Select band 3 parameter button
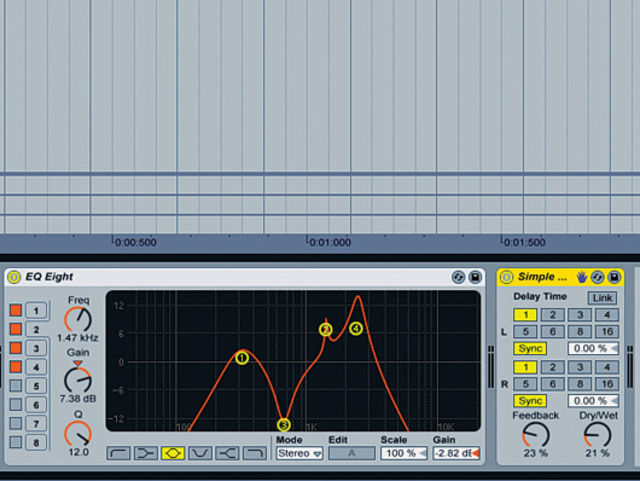This screenshot has height=481, width=640. (x=36, y=348)
